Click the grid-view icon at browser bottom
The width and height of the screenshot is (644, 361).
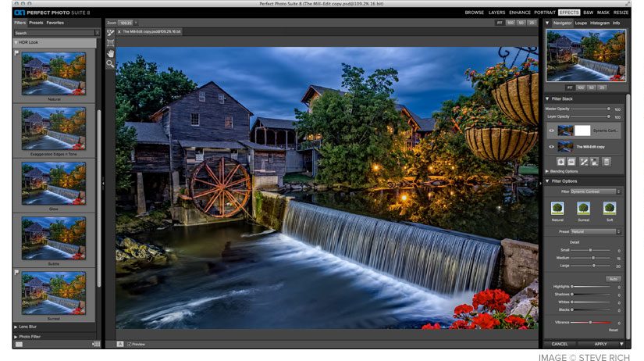pos(96,344)
